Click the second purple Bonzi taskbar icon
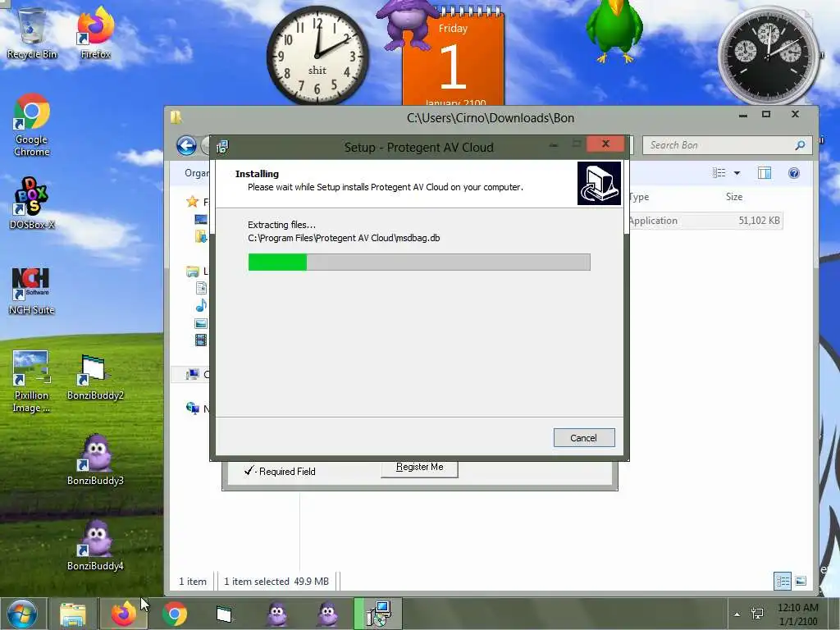This screenshot has width=840, height=630. [x=327, y=614]
